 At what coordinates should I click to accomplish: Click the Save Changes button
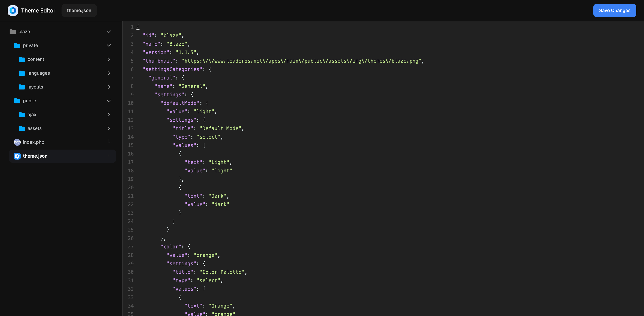[614, 11]
